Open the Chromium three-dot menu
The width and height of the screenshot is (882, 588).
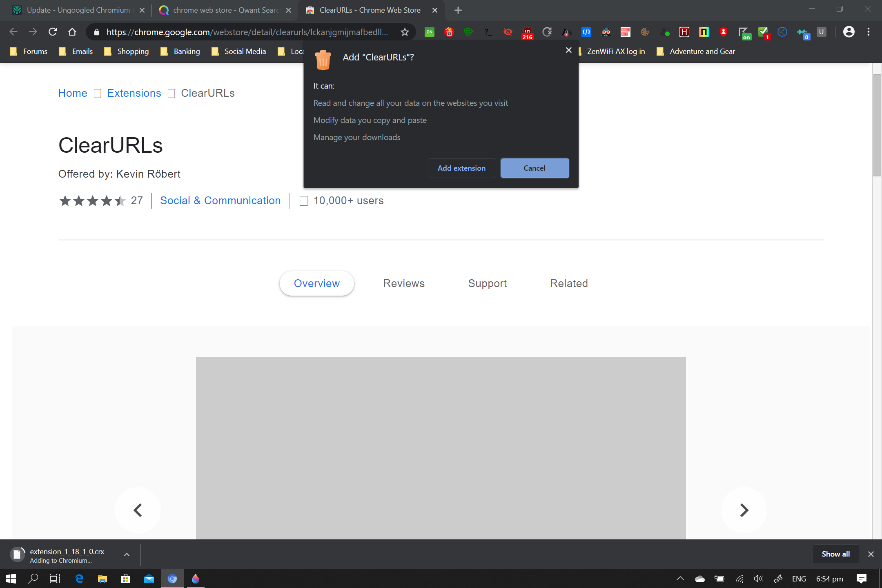click(x=869, y=32)
